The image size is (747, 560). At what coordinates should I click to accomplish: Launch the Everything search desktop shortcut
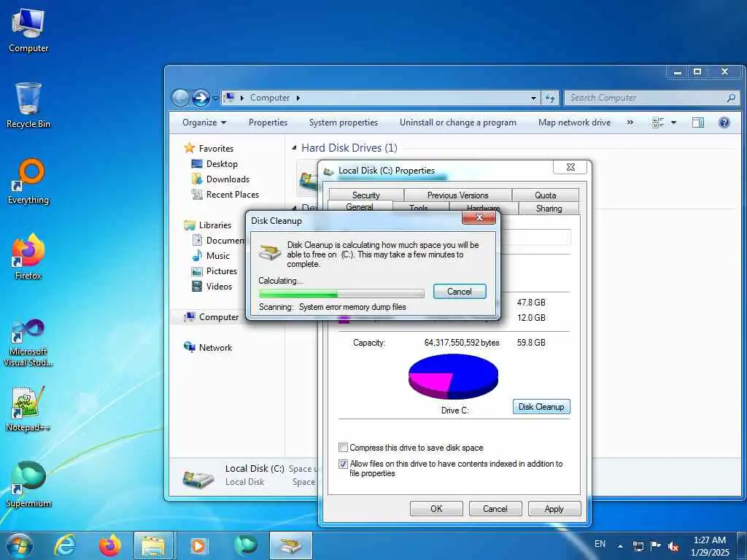pos(28,182)
